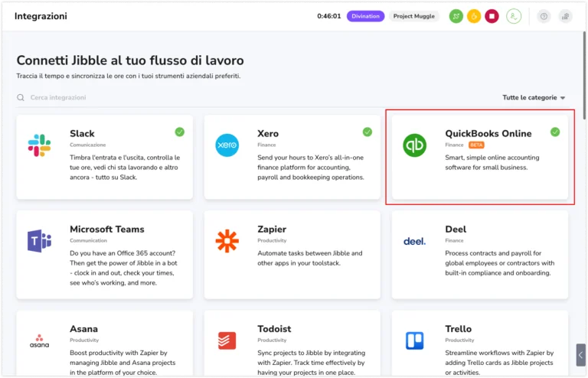This screenshot has height=378, width=588.
Task: Click Trello's Productivity category label
Action: pos(459,341)
